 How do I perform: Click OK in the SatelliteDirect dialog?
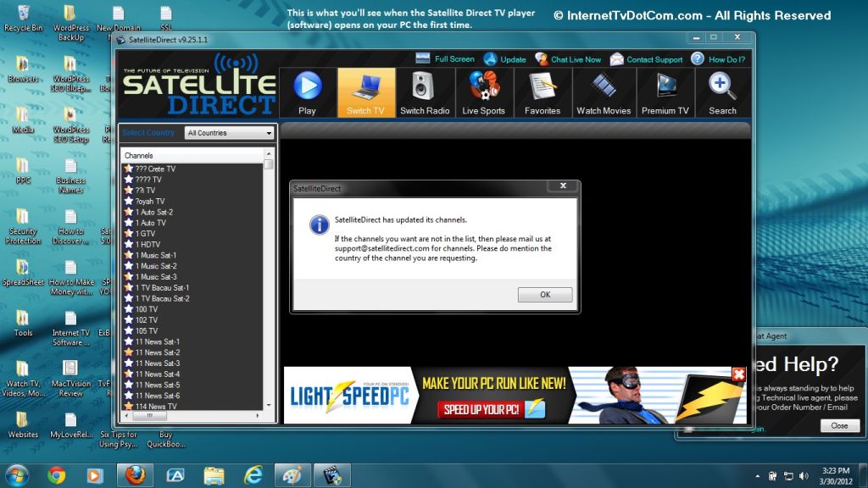(545, 295)
